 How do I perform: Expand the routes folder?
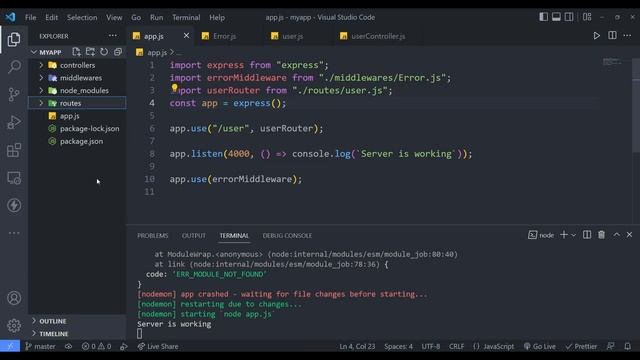(78, 103)
